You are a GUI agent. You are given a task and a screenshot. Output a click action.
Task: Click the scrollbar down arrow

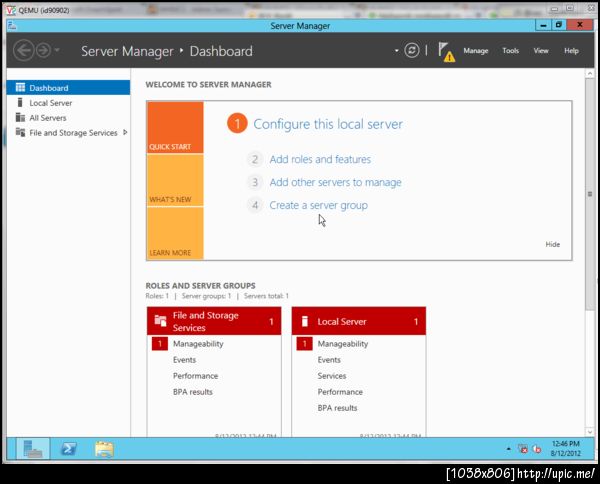coord(590,432)
